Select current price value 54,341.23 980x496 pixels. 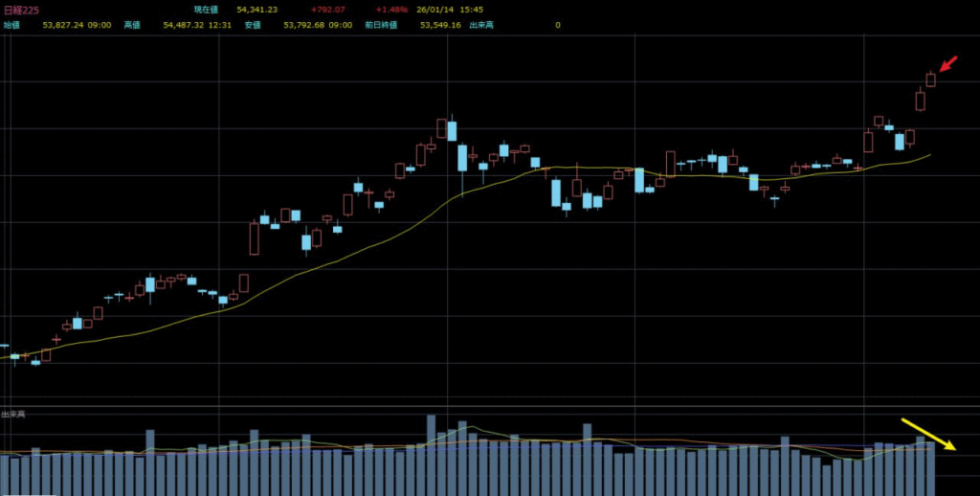[257, 9]
